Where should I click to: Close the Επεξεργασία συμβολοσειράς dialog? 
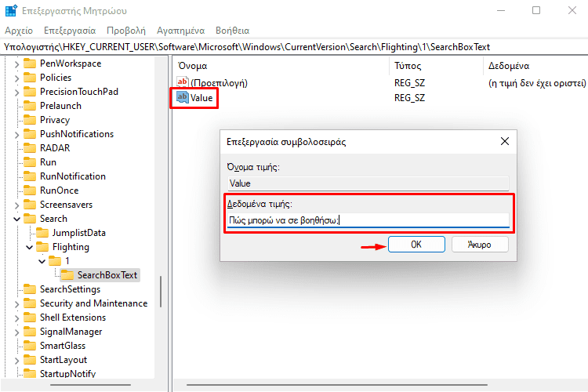click(505, 141)
